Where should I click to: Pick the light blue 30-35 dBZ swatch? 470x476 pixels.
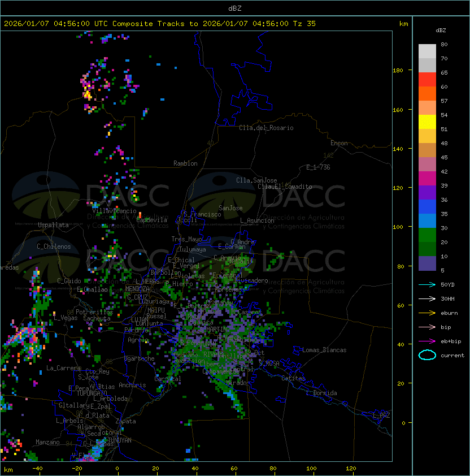(x=427, y=220)
